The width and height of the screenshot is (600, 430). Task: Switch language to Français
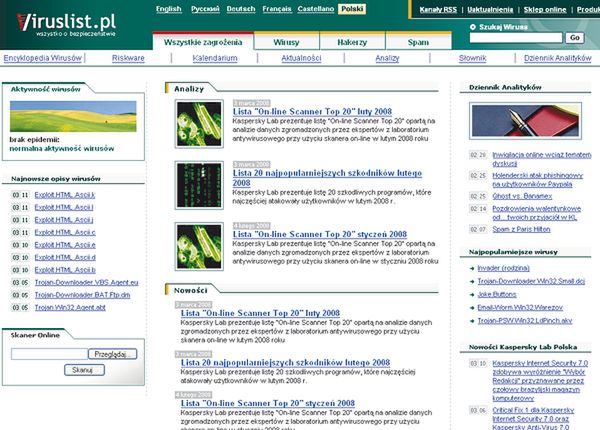tap(277, 9)
